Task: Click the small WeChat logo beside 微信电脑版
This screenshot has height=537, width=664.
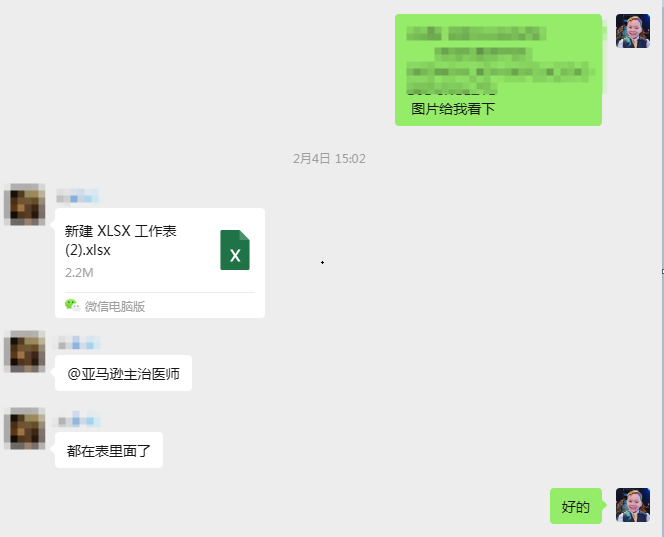Action: pyautogui.click(x=72, y=305)
